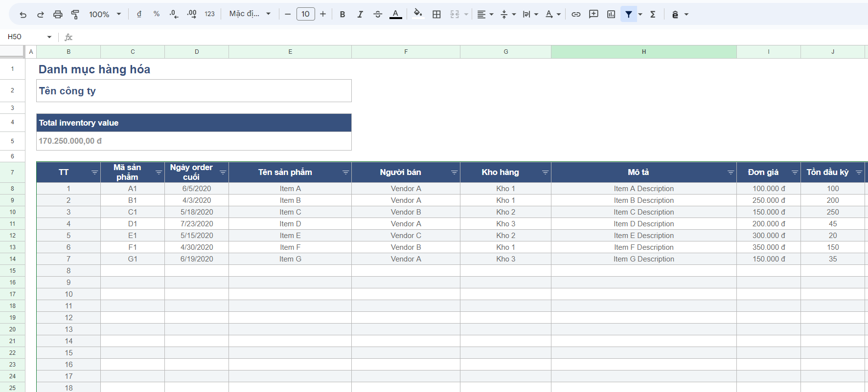The height and width of the screenshot is (392, 868).
Task: Select the Vendor C cell
Action: pos(406,236)
